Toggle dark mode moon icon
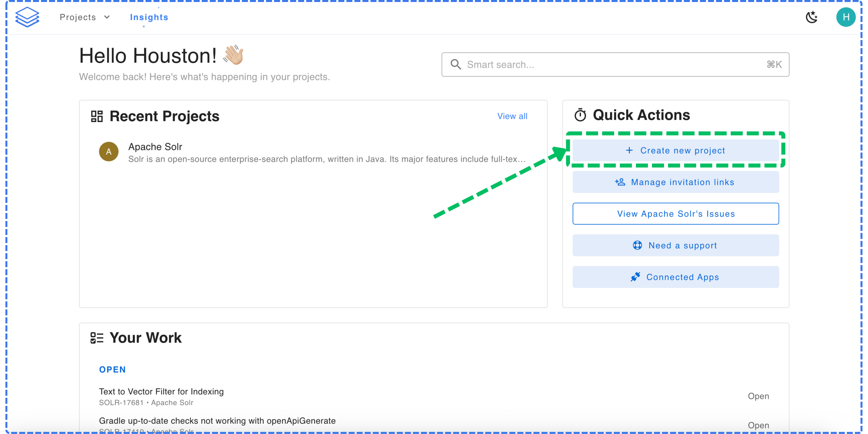Image resolution: width=868 pixels, height=434 pixels. [x=811, y=17]
